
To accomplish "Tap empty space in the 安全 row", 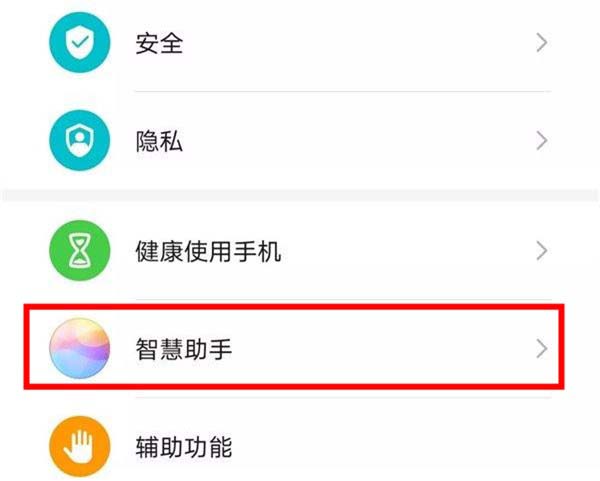I will (360, 43).
